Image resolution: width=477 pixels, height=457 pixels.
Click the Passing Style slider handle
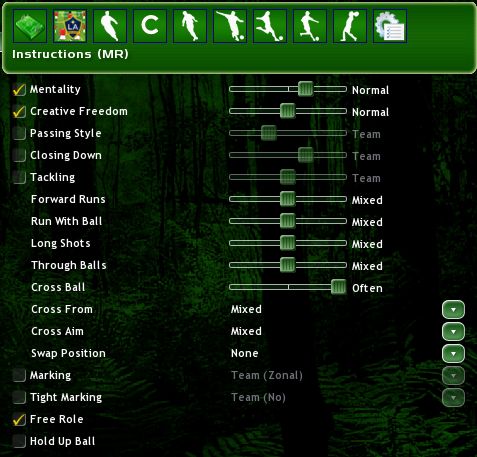(x=269, y=133)
